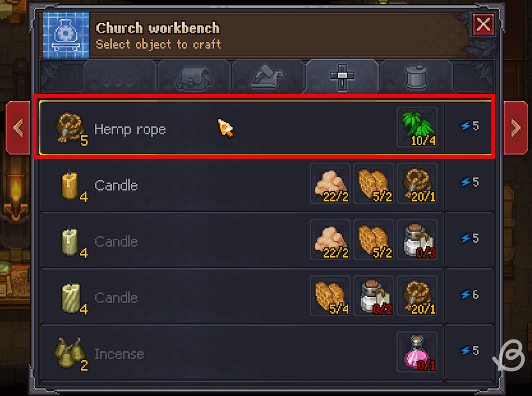This screenshot has width=532, height=396.
Task: Click the wax icon showing 5/4
Action: pyautogui.click(x=330, y=297)
